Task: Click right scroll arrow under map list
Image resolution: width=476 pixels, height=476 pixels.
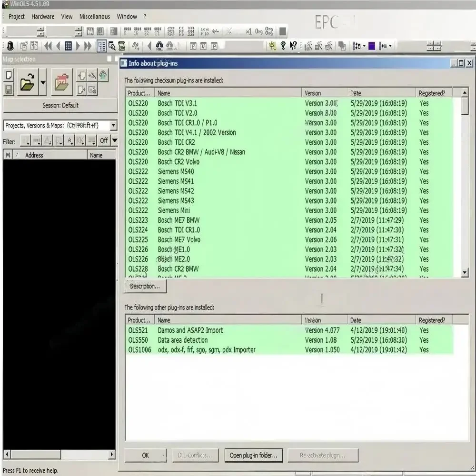Action: click(112, 454)
